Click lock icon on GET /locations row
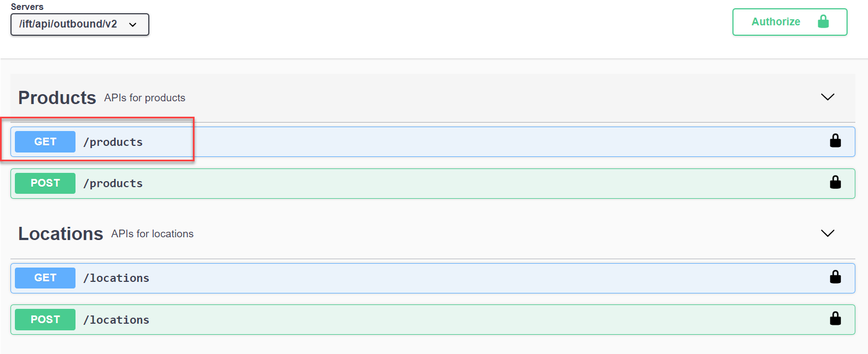 [835, 277]
